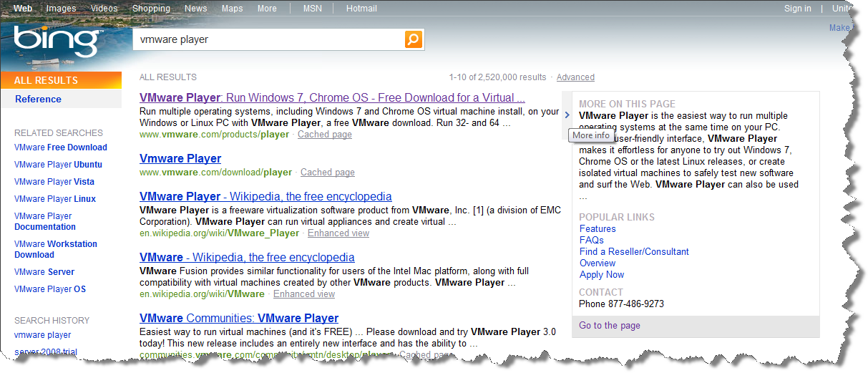Click related search VMware Server
This screenshot has width=868, height=373.
pos(44,272)
